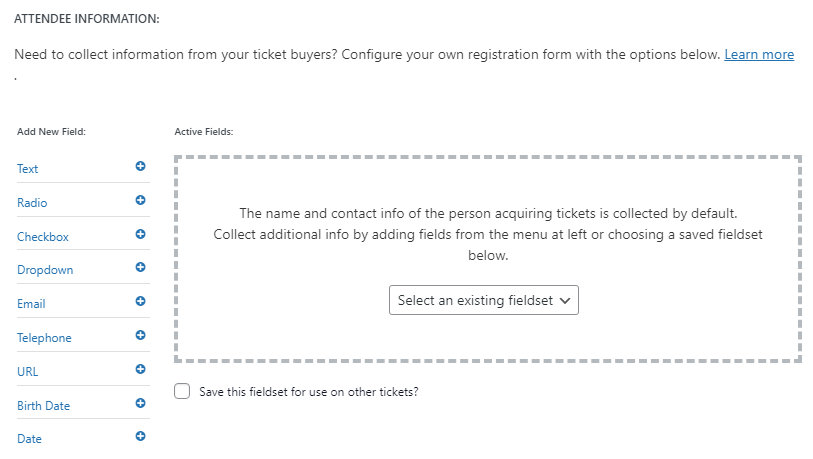813x459 pixels.
Task: Add Birth Date field via plus icon
Action: [x=141, y=403]
